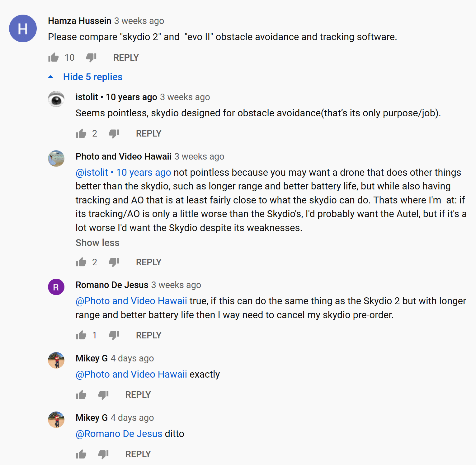Click the arrow beside Hide 5 replies
The width and height of the screenshot is (476, 465).
point(51,77)
